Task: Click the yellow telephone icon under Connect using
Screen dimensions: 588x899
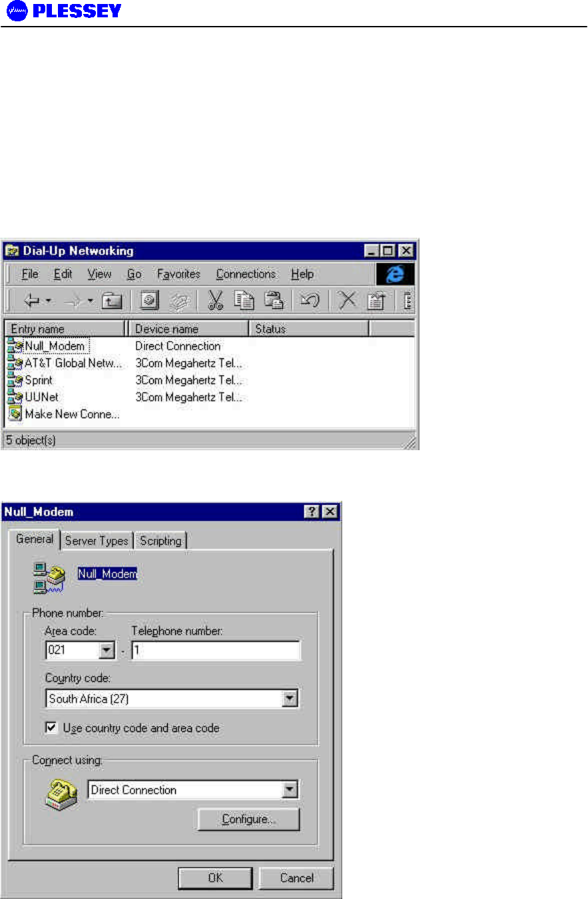Action: tap(61, 794)
